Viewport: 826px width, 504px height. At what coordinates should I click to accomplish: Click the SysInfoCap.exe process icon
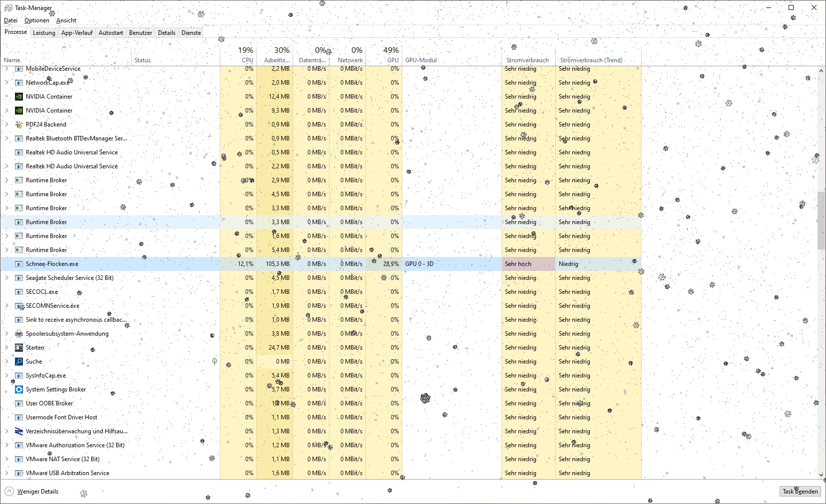click(19, 376)
